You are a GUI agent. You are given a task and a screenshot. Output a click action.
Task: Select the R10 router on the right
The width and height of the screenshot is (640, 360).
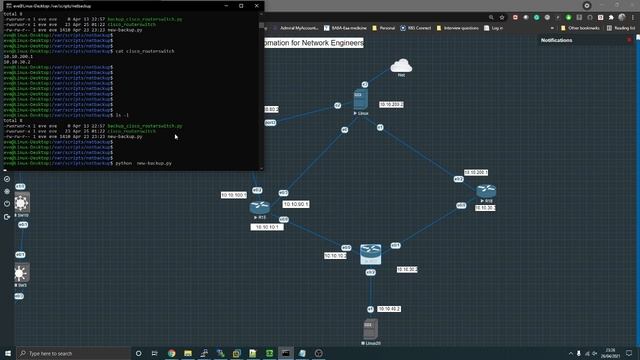pyautogui.click(x=486, y=191)
